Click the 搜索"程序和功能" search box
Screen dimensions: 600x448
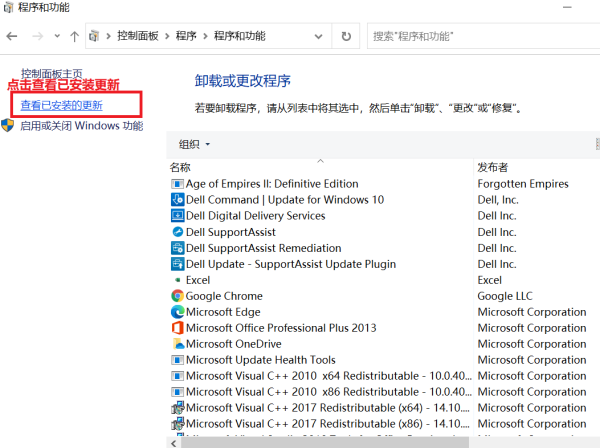480,36
